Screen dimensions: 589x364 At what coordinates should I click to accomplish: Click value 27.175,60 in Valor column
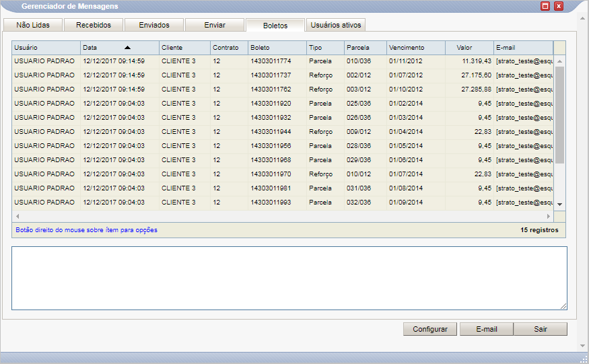477,75
